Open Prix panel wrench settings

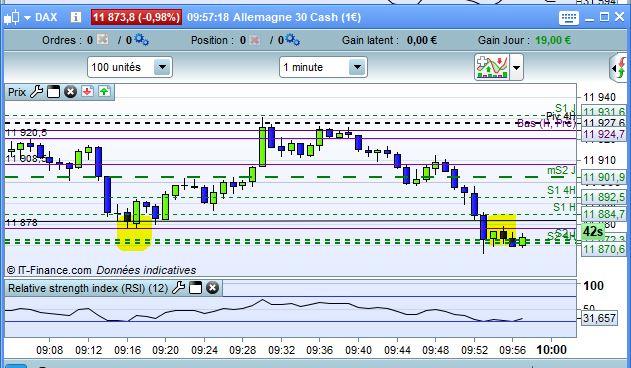point(37,92)
